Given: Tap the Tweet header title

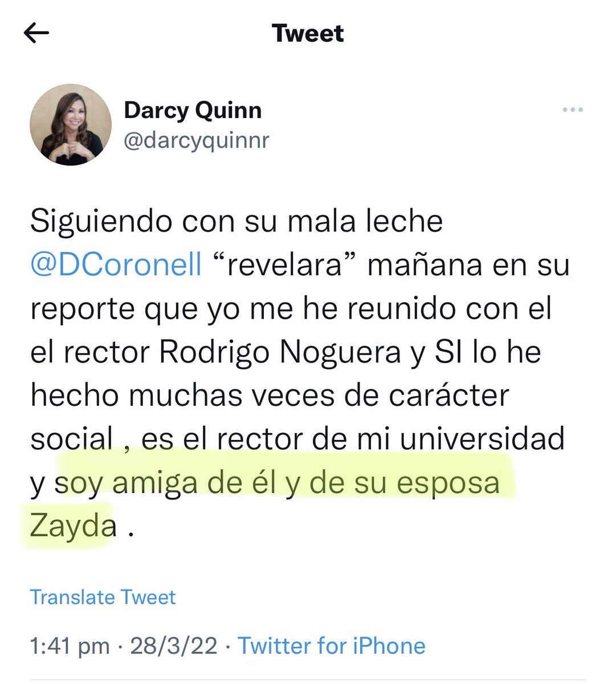Looking at the screenshot, I should tap(308, 33).
